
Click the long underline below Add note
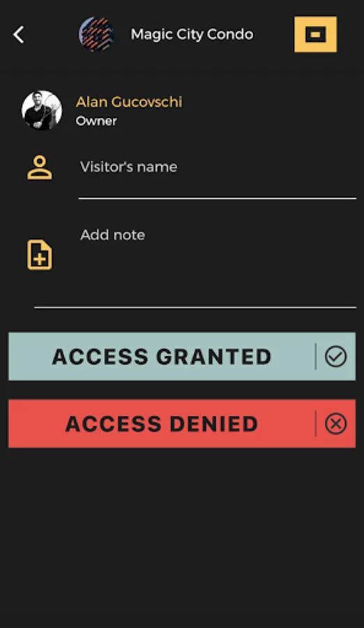click(x=195, y=308)
